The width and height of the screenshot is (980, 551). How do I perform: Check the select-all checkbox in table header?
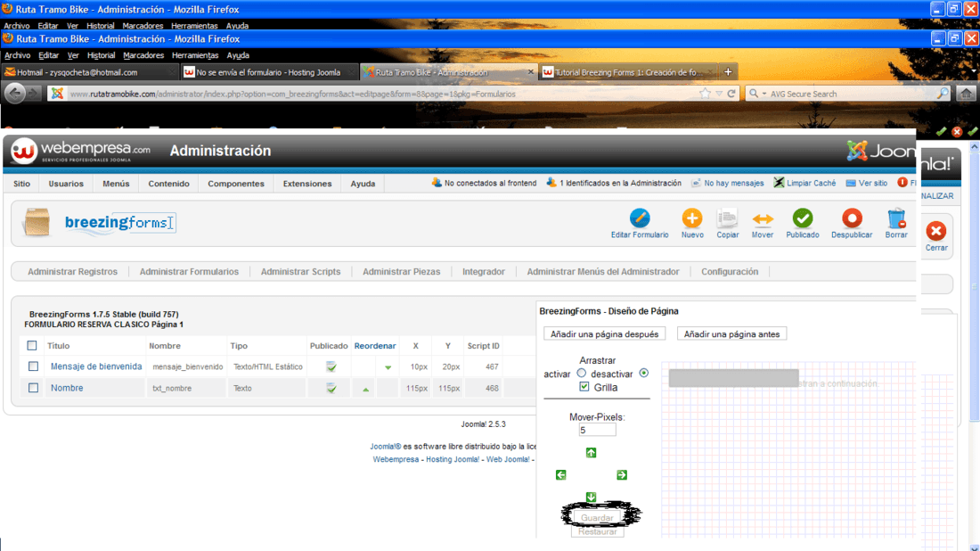pos(32,345)
